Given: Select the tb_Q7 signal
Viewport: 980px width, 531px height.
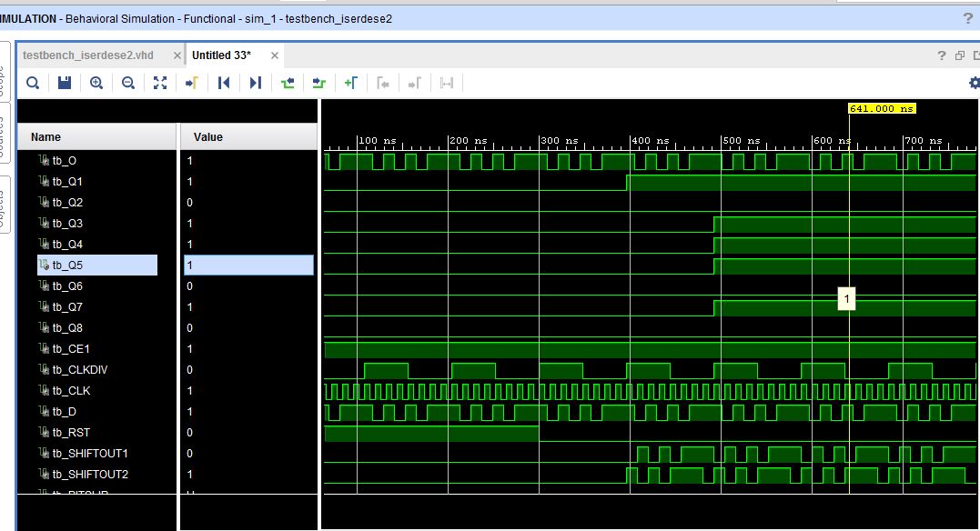Looking at the screenshot, I should pyautogui.click(x=66, y=306).
